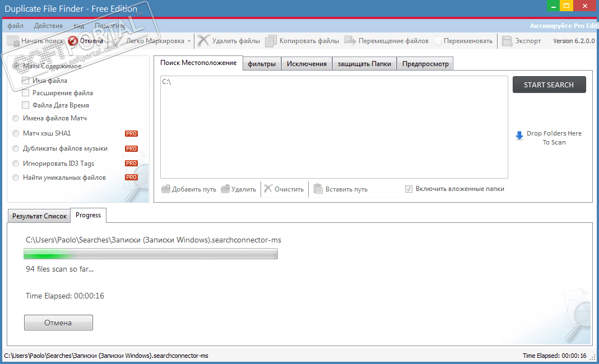Click the red Отмена stop icon in the toolbar
The width and height of the screenshot is (599, 364).
pyautogui.click(x=73, y=41)
